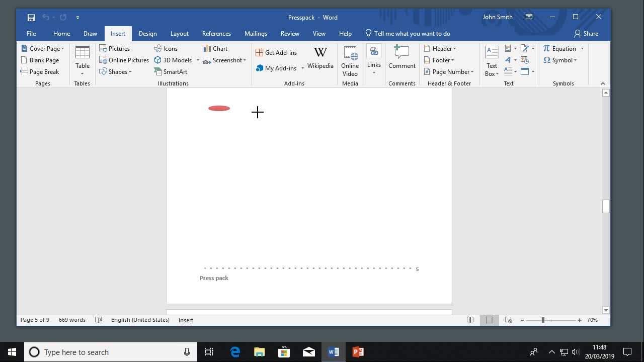The height and width of the screenshot is (362, 644).
Task: Switch to Web Layout view
Action: click(508, 320)
